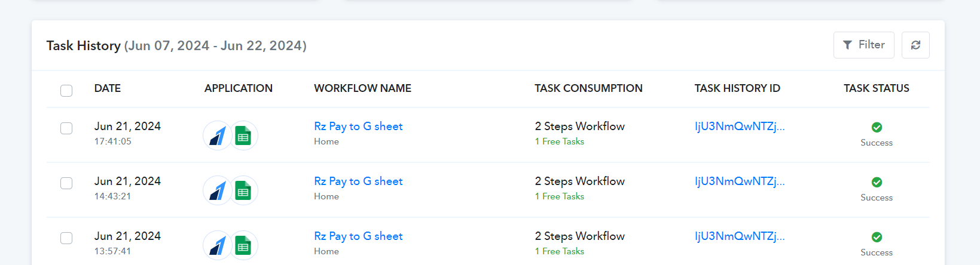Open Rz Pay to G sheet workflow at 14:43:21
The image size is (980, 265).
click(358, 181)
